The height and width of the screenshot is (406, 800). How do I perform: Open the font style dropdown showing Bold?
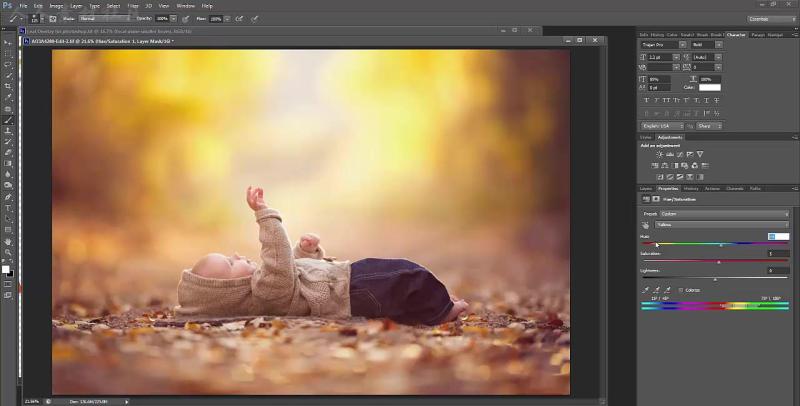707,45
